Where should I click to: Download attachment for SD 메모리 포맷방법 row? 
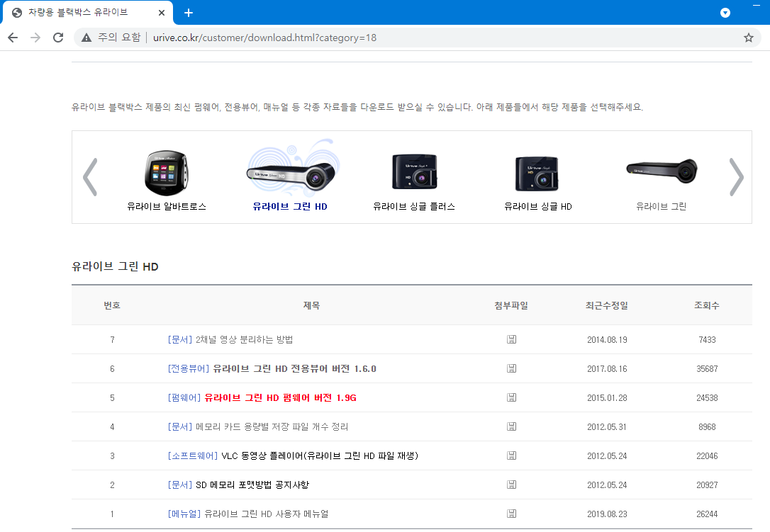pos(511,485)
